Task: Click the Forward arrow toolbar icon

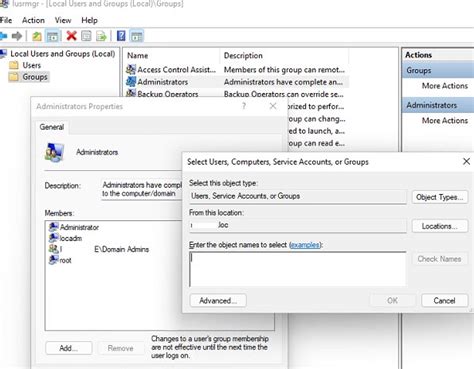Action: tap(17, 36)
